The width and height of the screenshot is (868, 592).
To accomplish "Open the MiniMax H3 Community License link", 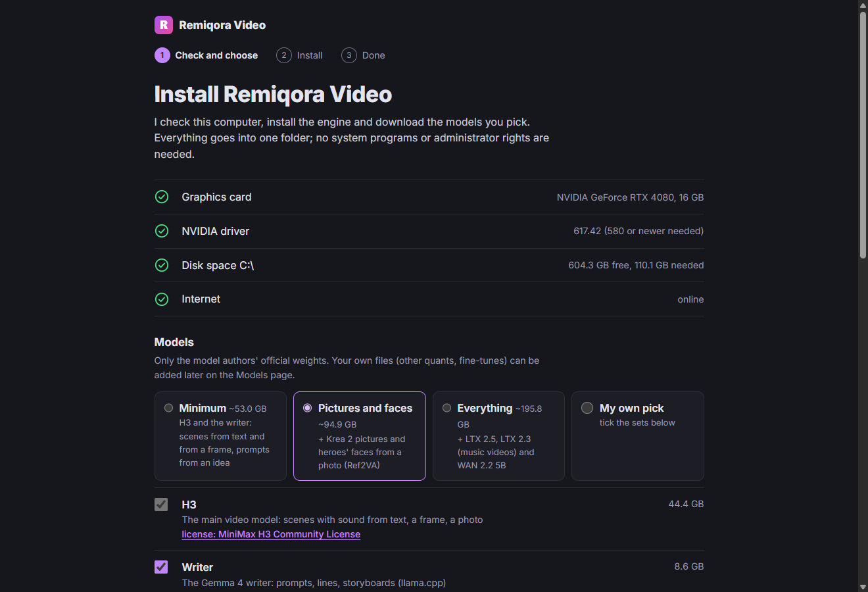I will [x=271, y=534].
